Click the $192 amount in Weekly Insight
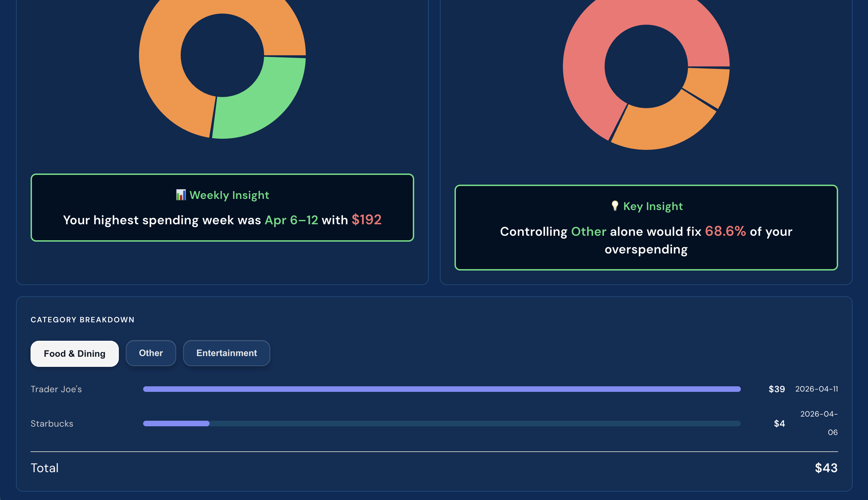 366,220
